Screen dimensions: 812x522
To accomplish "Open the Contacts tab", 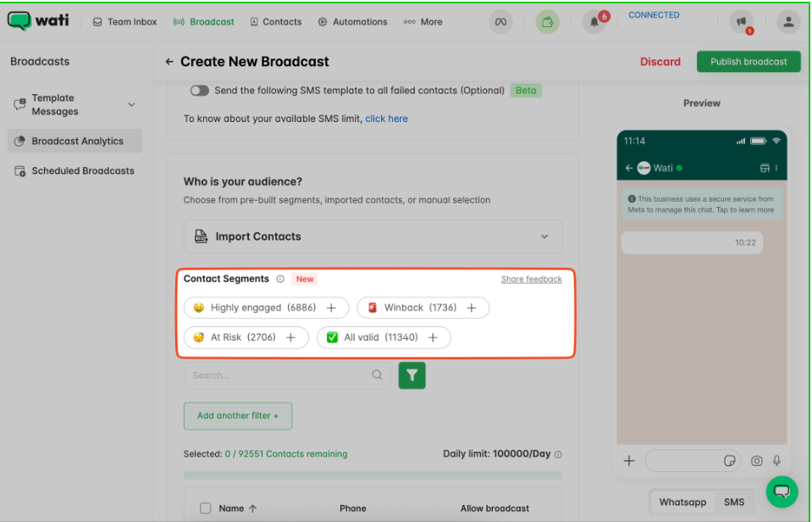I will click(276, 22).
